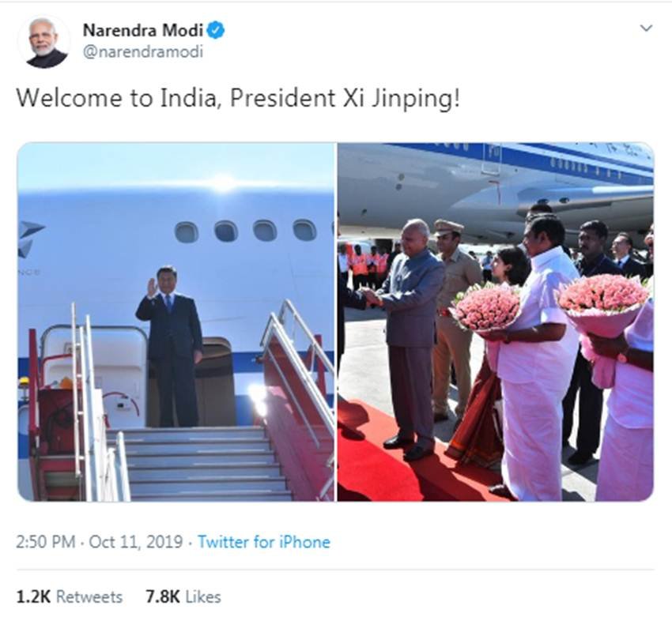Select the tweet text welcoming President Xi Jinping
Viewport: 672px width, 617px height.
(x=238, y=98)
